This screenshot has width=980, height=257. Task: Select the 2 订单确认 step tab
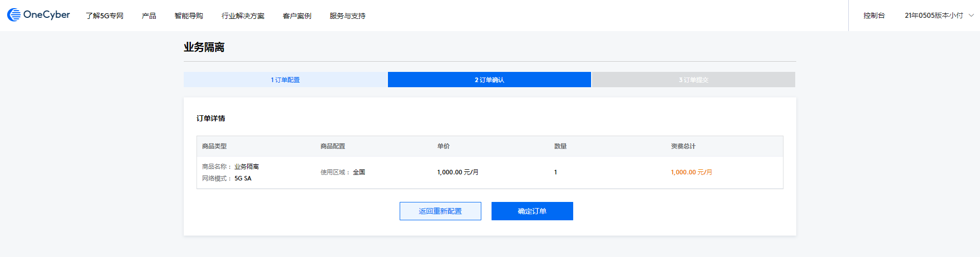[489, 80]
